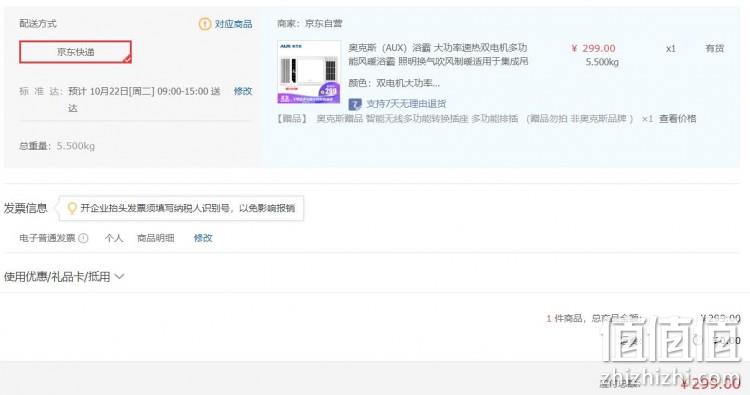This screenshot has width=750, height=395.
Task: Click the 7-day return badge icon
Action: [x=354, y=104]
